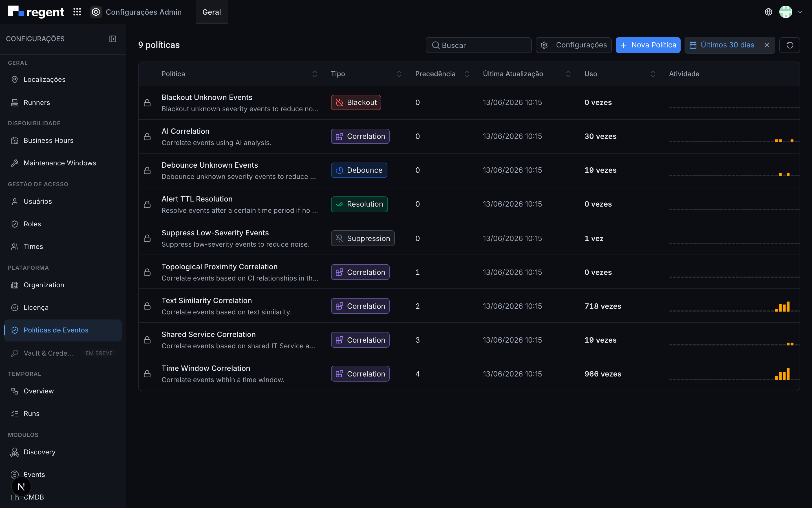Go to Maintenance Windows
This screenshot has height=508, width=812.
(x=63, y=163)
